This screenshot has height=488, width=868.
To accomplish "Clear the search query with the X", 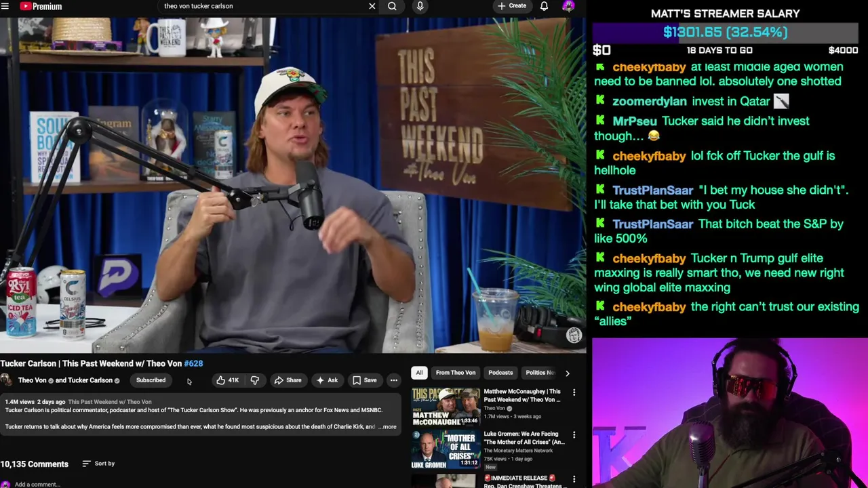I will pos(372,6).
